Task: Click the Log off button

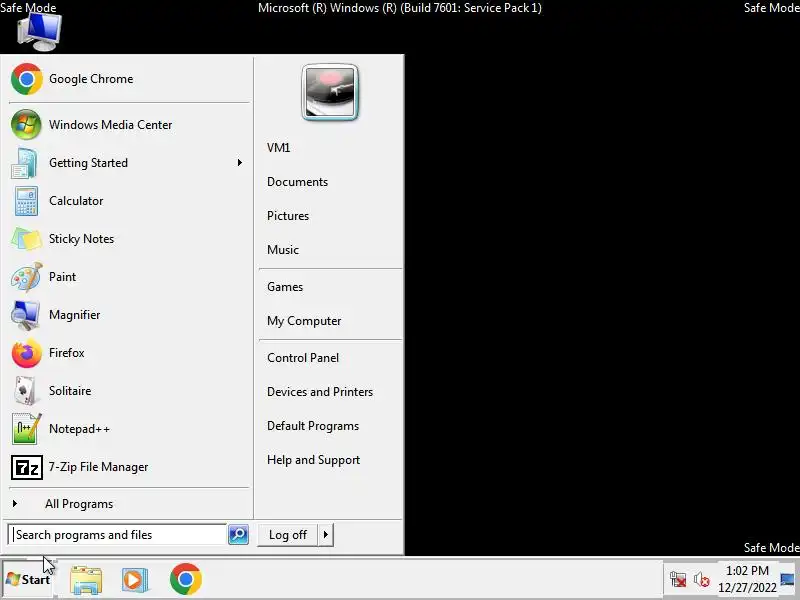Action: click(288, 535)
